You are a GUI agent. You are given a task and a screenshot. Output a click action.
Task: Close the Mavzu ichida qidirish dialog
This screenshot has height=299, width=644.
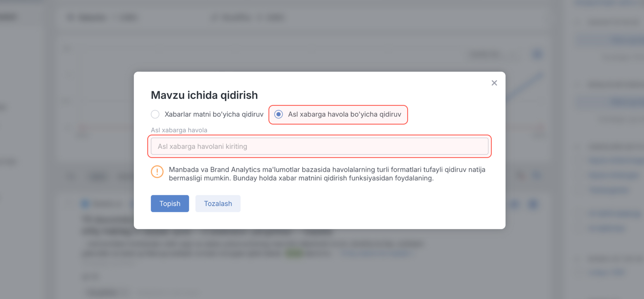coord(494,83)
